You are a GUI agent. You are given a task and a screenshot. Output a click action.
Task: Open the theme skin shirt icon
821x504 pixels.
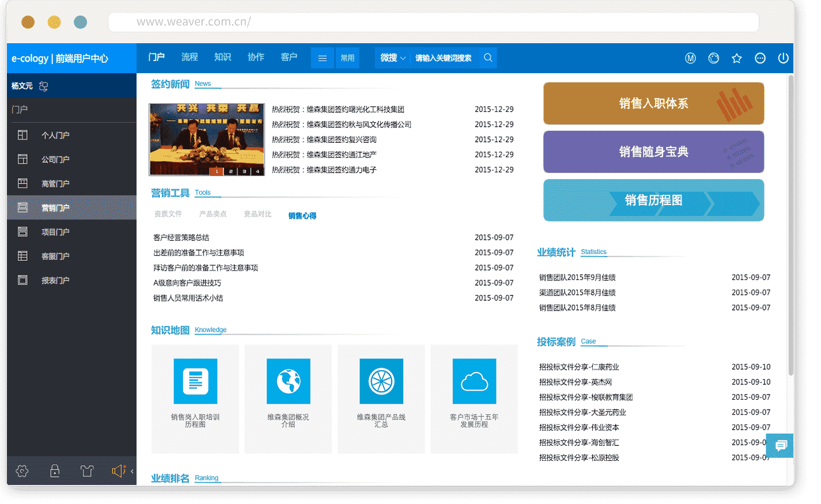(x=87, y=471)
